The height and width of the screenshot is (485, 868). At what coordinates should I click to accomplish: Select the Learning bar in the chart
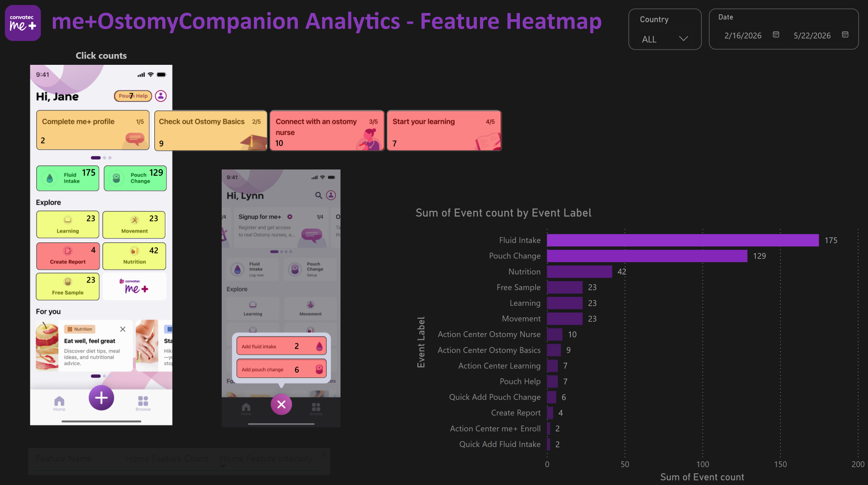pos(565,303)
